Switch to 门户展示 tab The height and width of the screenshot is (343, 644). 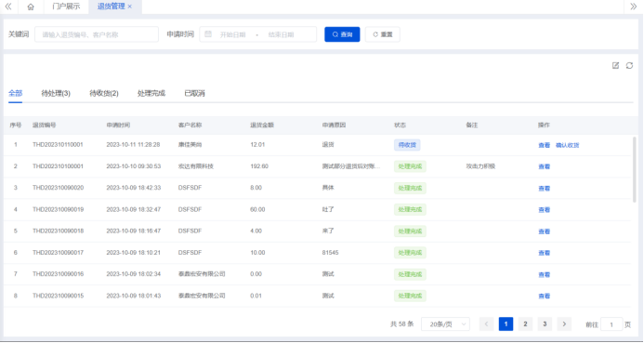tap(66, 7)
